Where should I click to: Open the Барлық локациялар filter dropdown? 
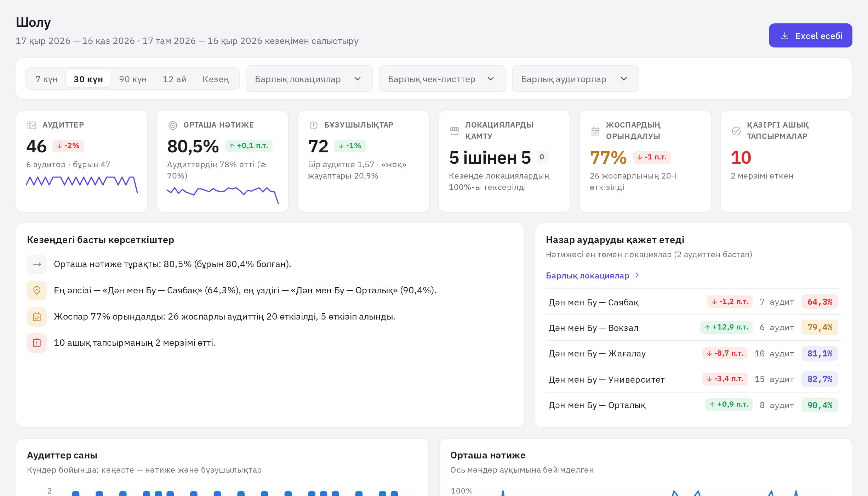click(309, 79)
